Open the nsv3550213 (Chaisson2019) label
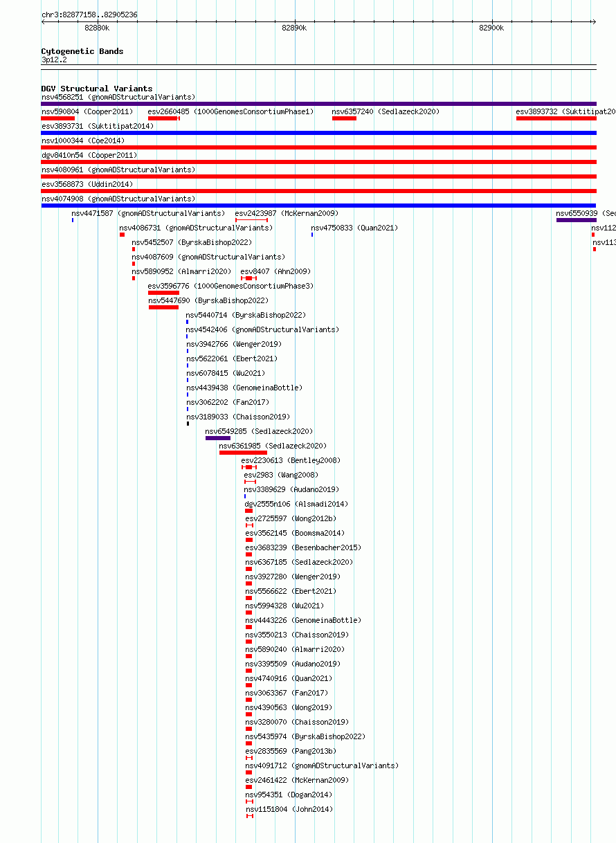616x843 pixels. (x=298, y=635)
